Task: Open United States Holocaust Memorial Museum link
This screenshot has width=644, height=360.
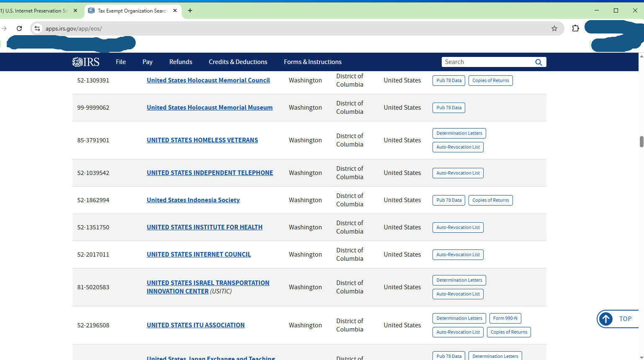Action: (x=209, y=108)
